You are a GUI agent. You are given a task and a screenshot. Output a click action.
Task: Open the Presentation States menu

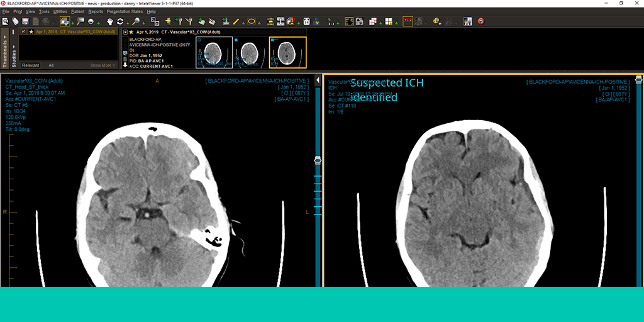[125, 11]
